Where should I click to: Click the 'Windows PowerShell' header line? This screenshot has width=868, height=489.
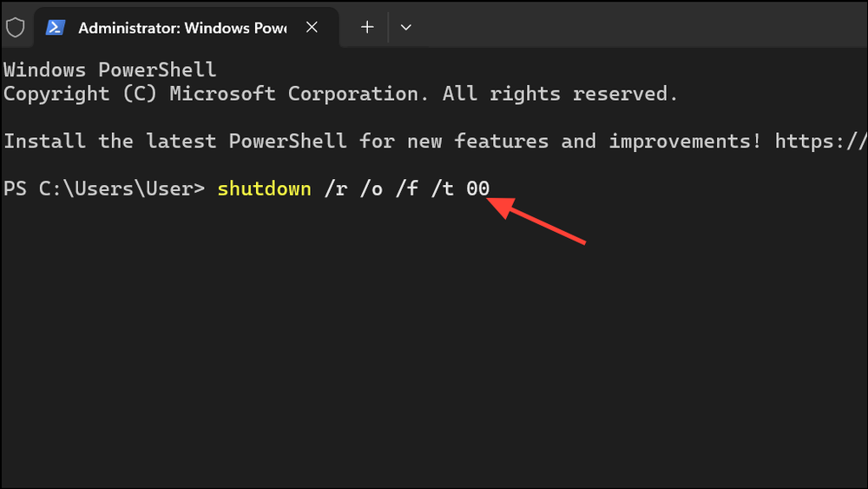pos(109,69)
